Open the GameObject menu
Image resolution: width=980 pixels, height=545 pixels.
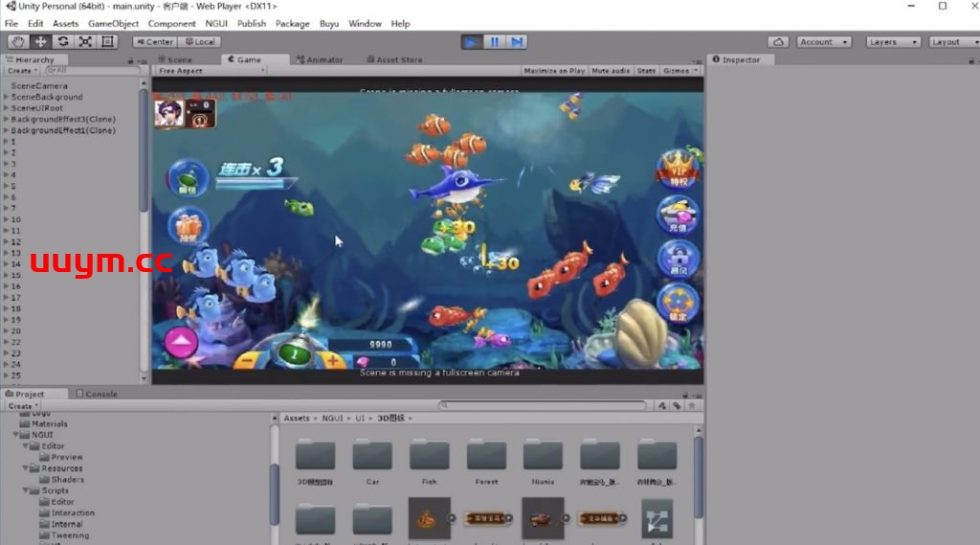[x=113, y=23]
